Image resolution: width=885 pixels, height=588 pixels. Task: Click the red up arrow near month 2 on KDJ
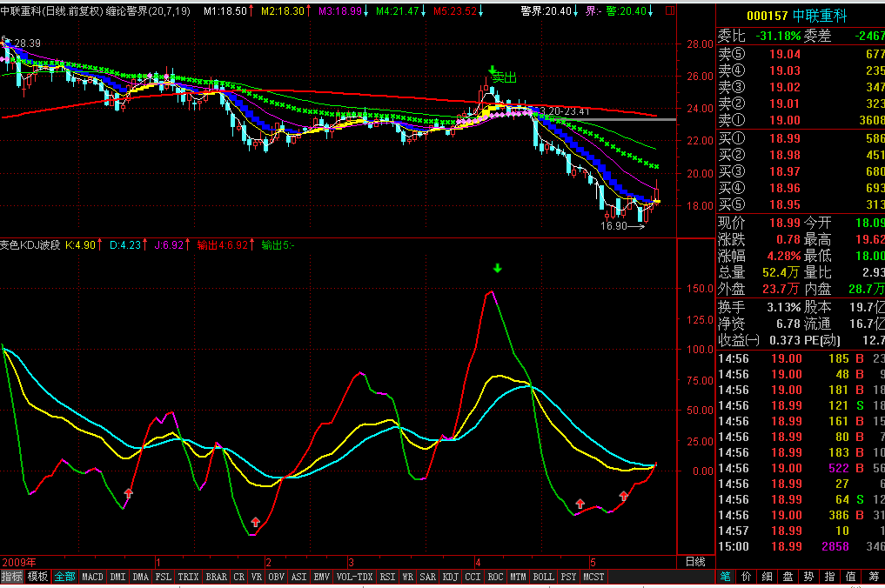[255, 521]
